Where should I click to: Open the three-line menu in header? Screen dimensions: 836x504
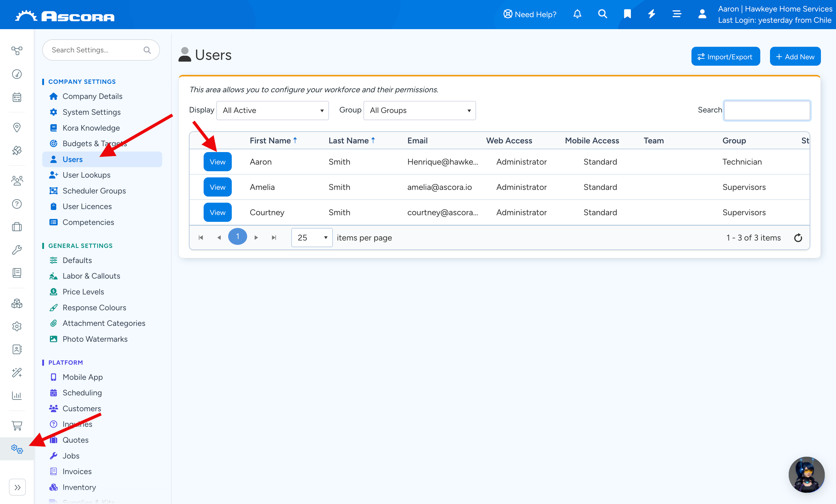click(677, 14)
